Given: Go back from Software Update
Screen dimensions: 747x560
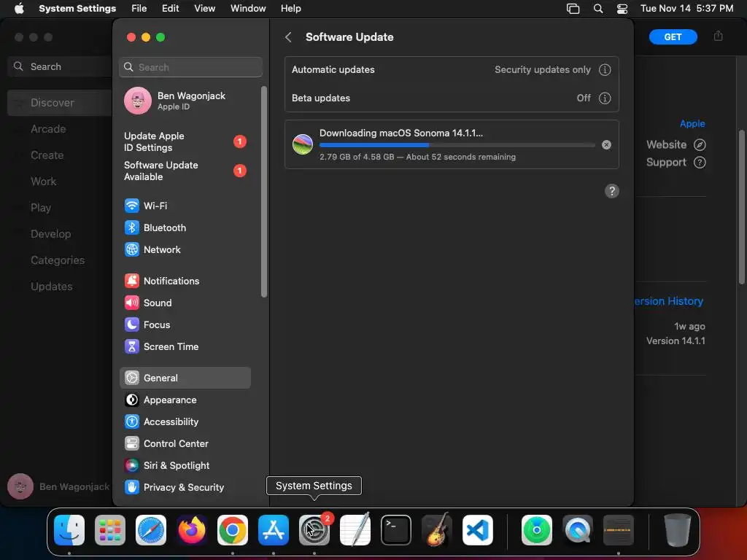Looking at the screenshot, I should [288, 37].
